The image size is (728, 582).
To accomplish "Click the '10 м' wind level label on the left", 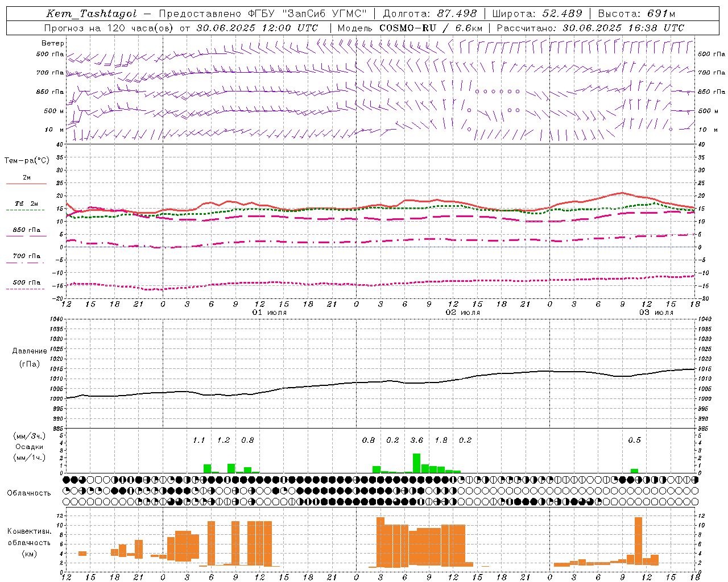I will point(55,130).
